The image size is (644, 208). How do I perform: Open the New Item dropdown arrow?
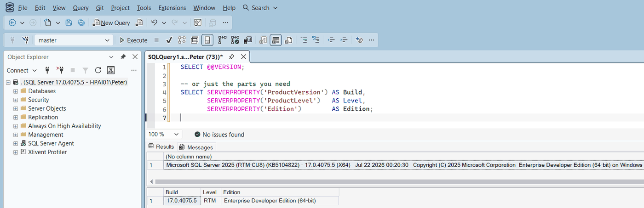pyautogui.click(x=58, y=22)
